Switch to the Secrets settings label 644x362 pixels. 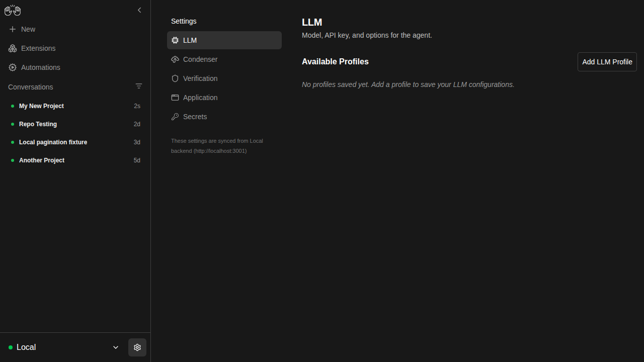point(195,117)
